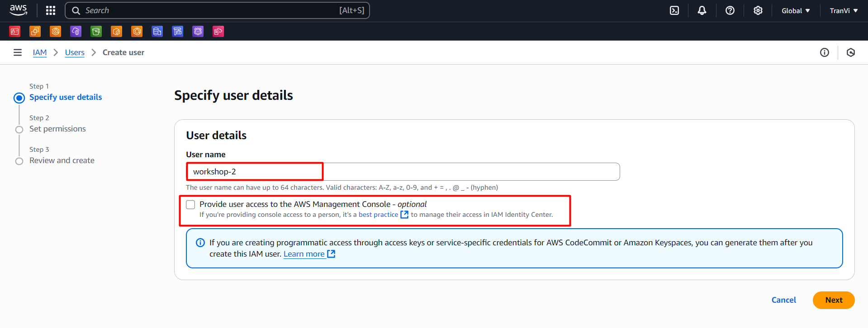Cancel the user creation
Image resolution: width=868 pixels, height=328 pixels.
coord(783,300)
